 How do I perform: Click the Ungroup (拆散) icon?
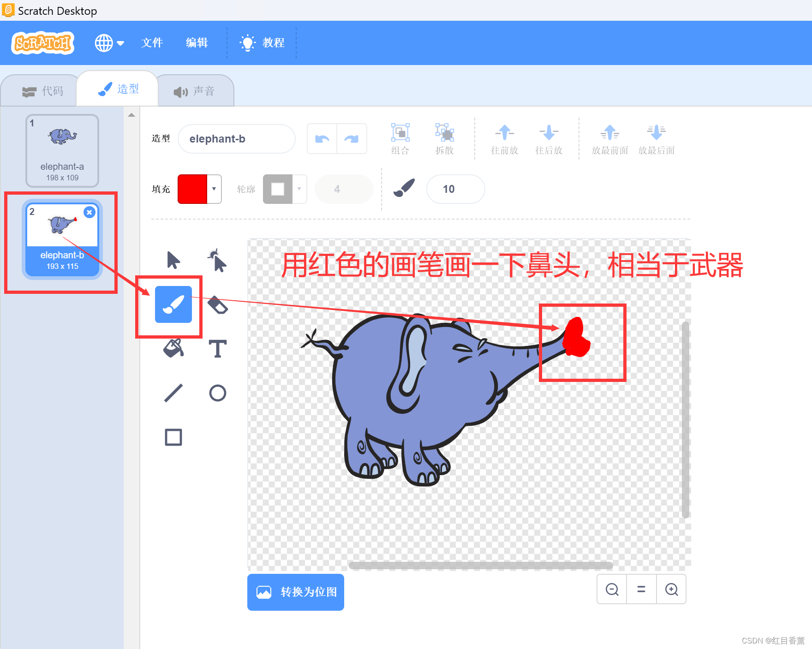[445, 133]
